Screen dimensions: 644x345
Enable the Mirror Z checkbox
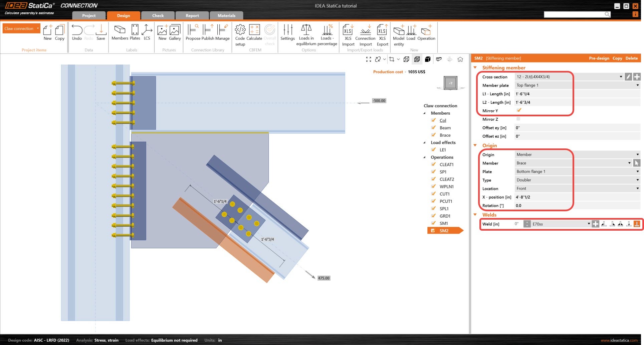[x=518, y=119]
